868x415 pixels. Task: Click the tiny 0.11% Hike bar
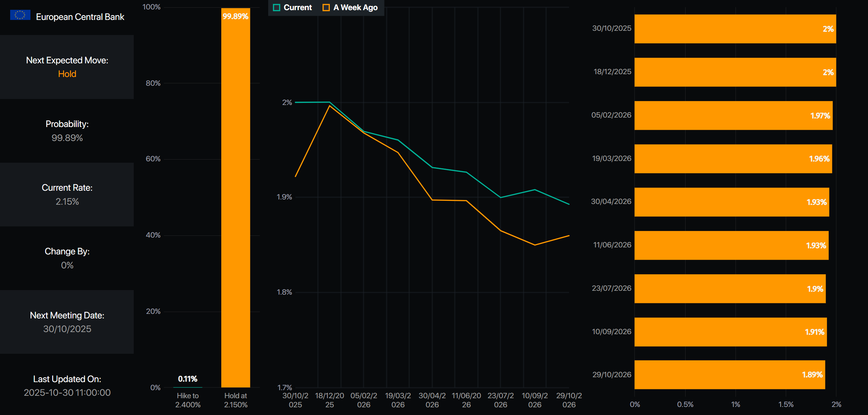point(188,387)
